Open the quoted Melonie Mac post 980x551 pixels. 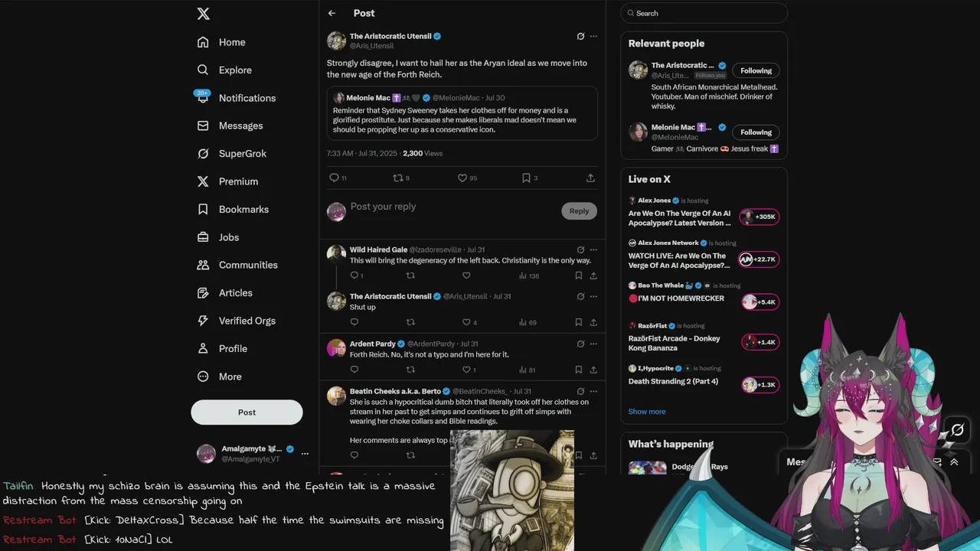coord(462,113)
